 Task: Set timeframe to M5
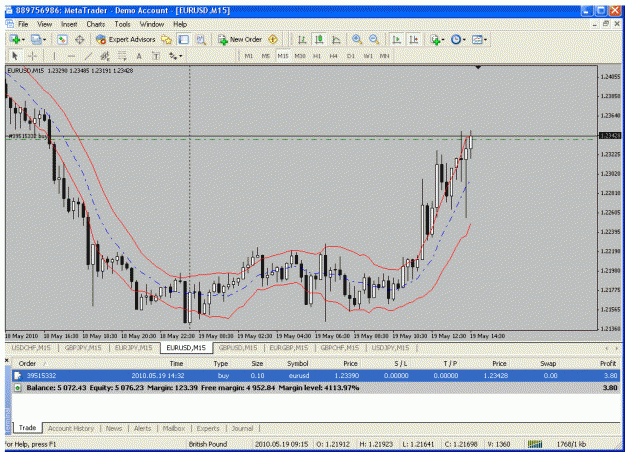[266, 56]
